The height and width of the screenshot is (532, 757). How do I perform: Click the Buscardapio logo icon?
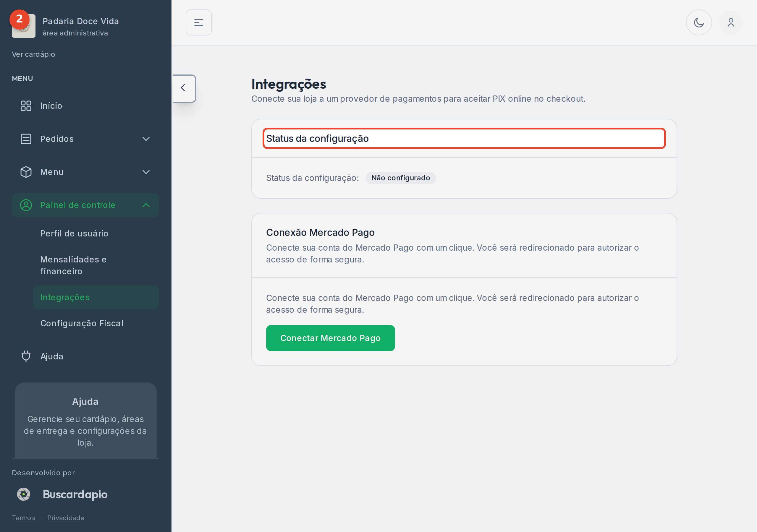24,494
